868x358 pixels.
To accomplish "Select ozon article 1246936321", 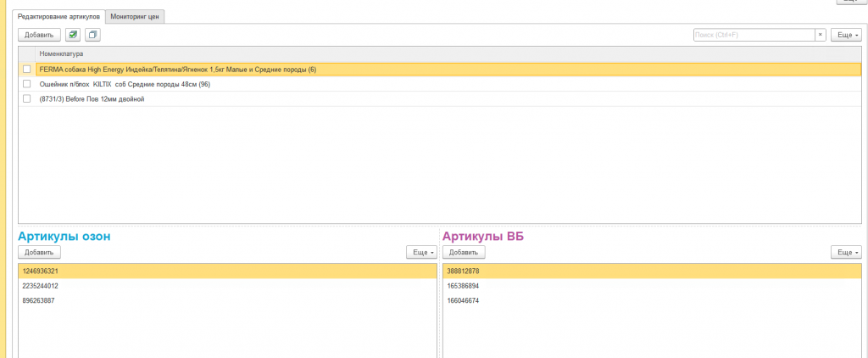I will [x=227, y=271].
